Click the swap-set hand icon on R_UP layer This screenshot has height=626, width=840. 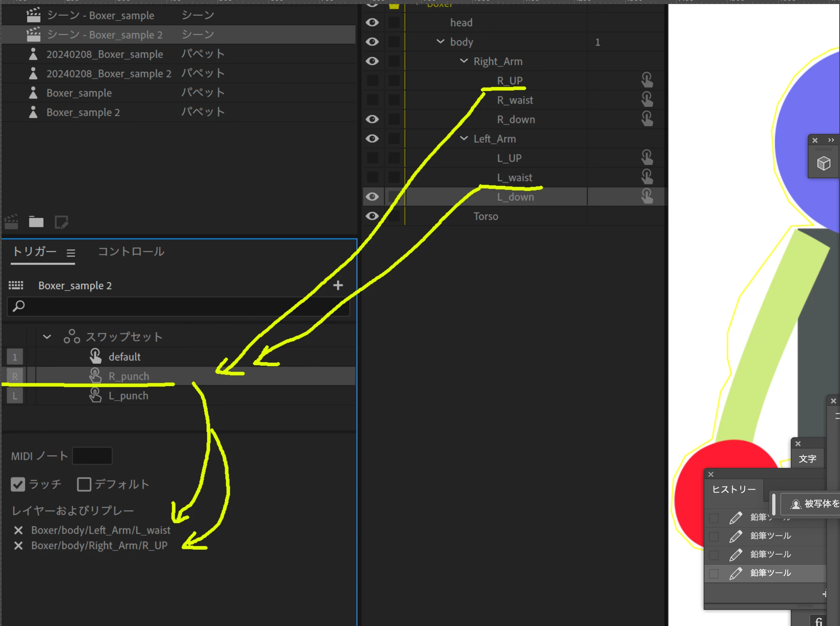coord(647,80)
